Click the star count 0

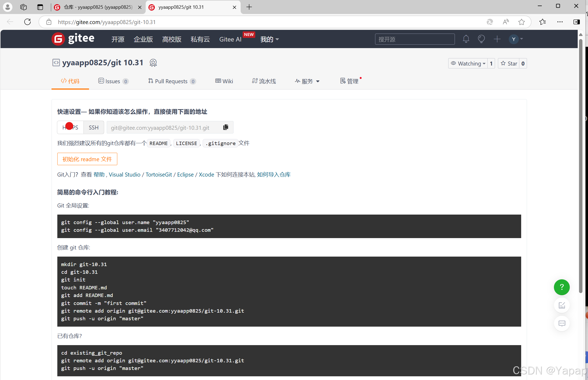point(523,63)
